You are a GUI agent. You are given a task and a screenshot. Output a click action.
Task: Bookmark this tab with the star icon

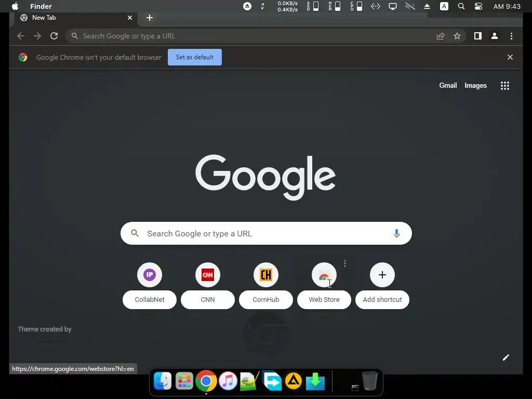point(457,36)
